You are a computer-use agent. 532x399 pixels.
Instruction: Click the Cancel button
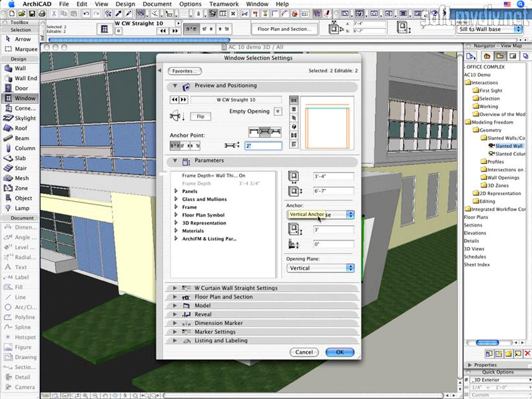click(x=304, y=352)
